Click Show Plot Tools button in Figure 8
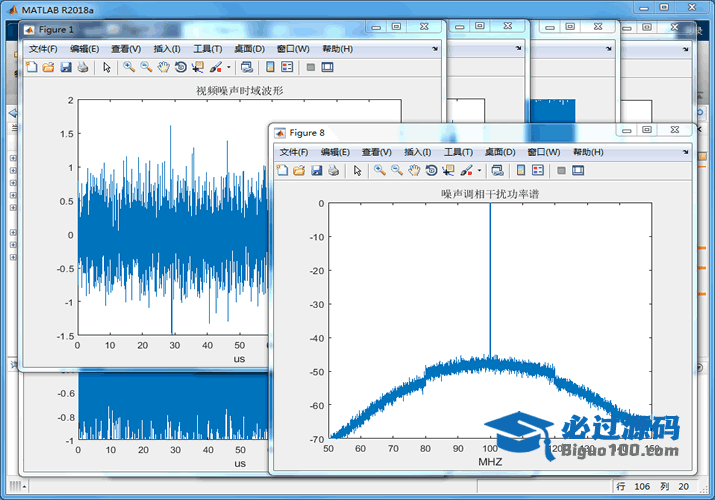The width and height of the screenshot is (715, 500). (x=578, y=171)
